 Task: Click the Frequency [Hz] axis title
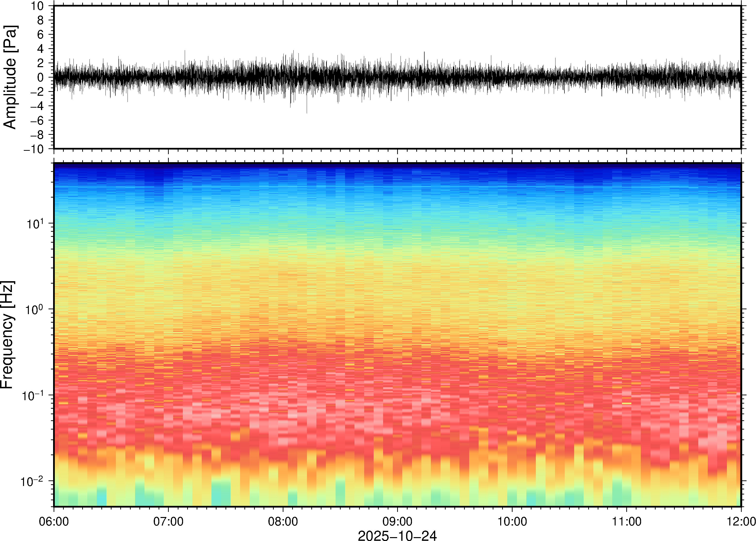[x=7, y=335]
